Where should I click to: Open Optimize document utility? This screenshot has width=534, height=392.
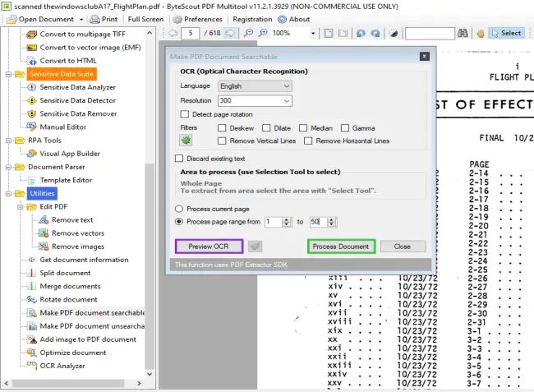point(73,353)
